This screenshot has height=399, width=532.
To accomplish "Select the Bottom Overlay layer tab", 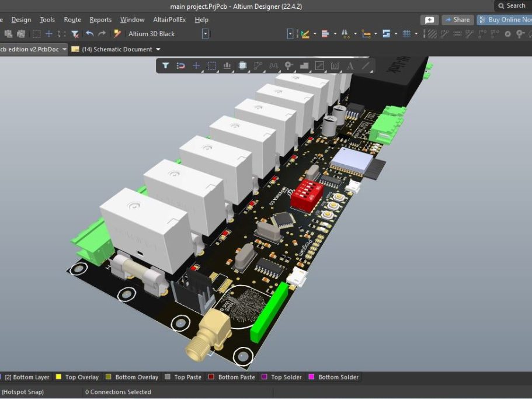I will point(132,377).
